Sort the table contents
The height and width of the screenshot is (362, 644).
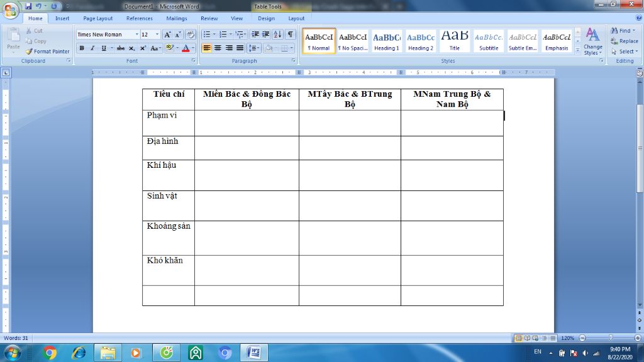click(x=277, y=35)
